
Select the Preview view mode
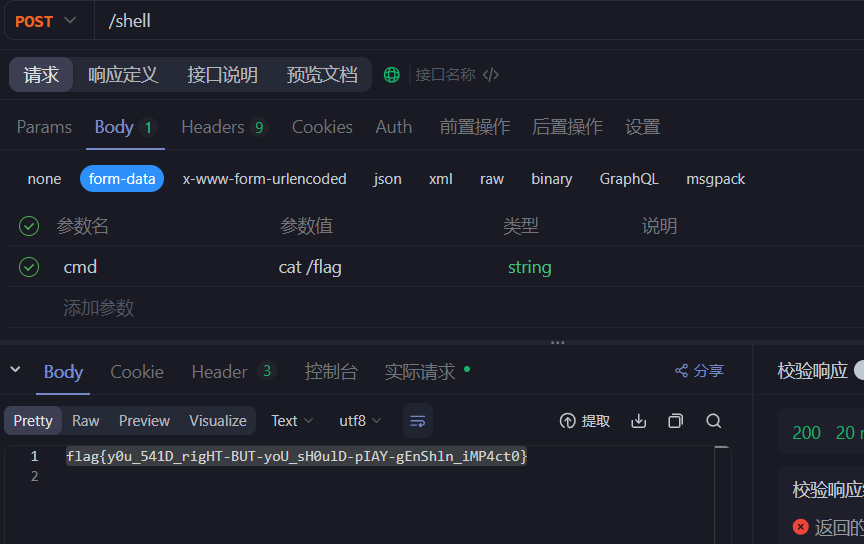pos(144,421)
